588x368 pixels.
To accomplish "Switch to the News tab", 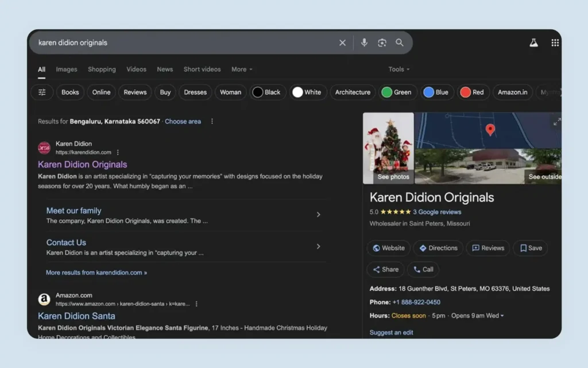I will tap(165, 69).
